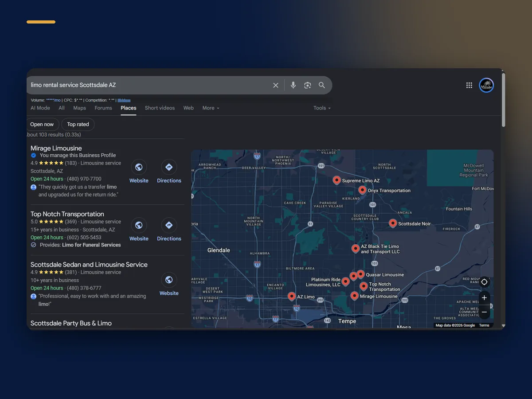Select the Scottsdale Noir map pin
The image size is (532, 399).
coord(393,223)
